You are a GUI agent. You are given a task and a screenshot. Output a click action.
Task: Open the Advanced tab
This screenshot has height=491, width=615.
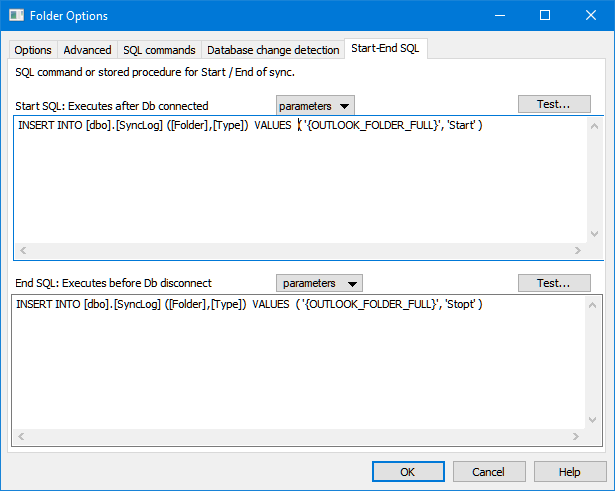click(87, 50)
